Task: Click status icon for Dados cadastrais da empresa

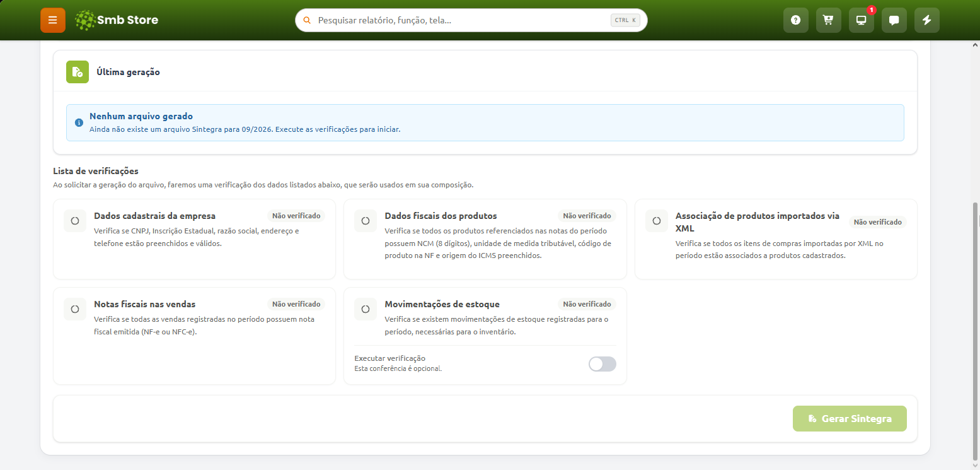Action: [75, 221]
